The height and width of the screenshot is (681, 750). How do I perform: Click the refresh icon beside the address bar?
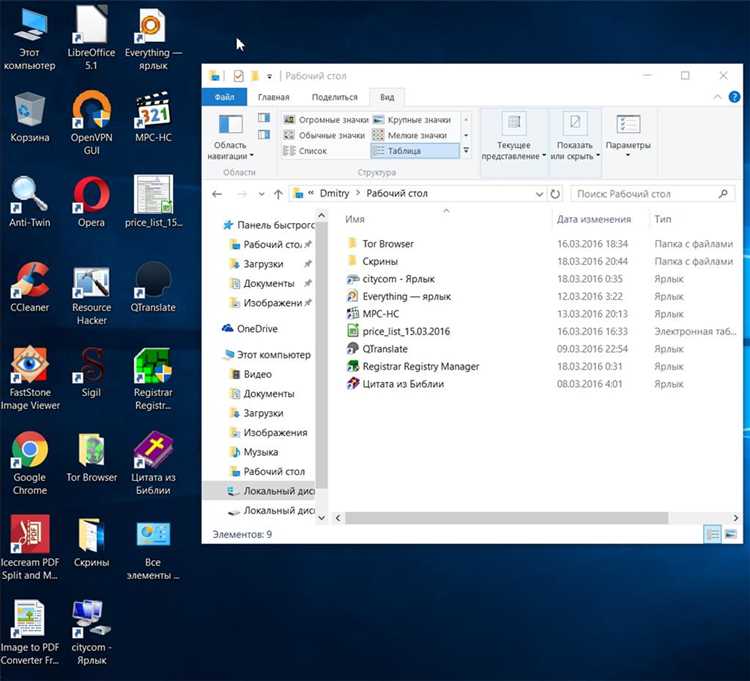click(x=555, y=194)
